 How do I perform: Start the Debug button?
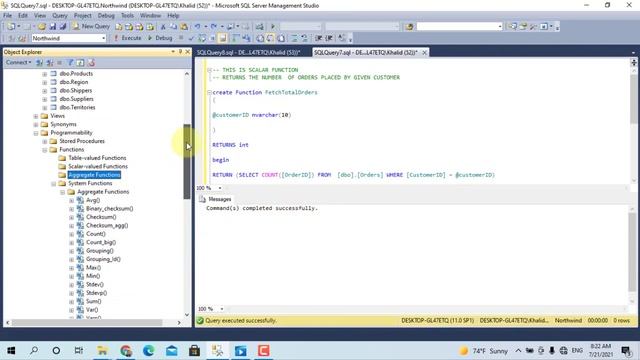pyautogui.click(x=160, y=38)
